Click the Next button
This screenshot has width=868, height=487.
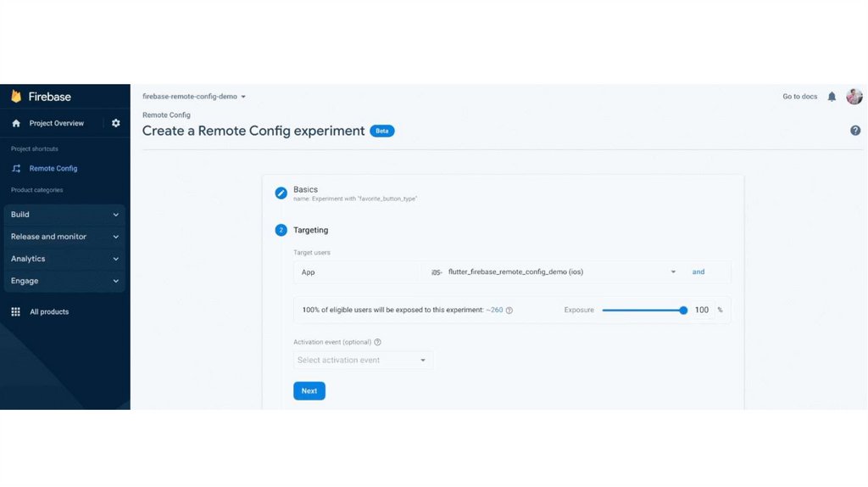tap(309, 391)
